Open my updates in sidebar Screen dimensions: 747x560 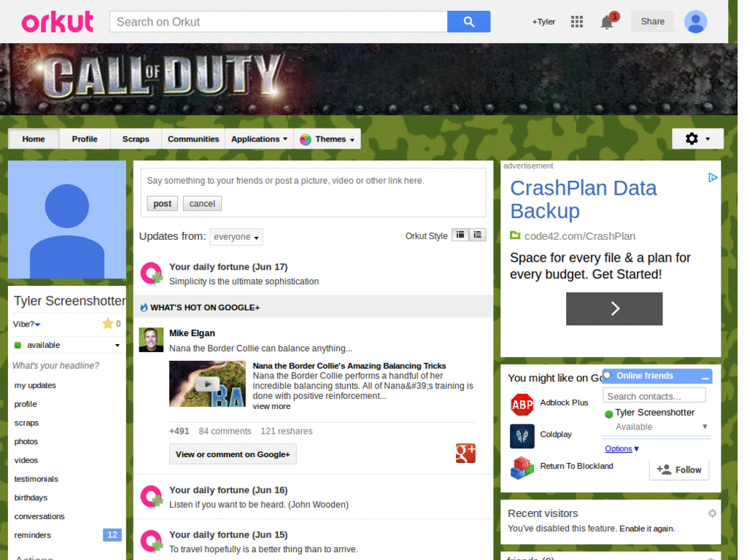35,385
